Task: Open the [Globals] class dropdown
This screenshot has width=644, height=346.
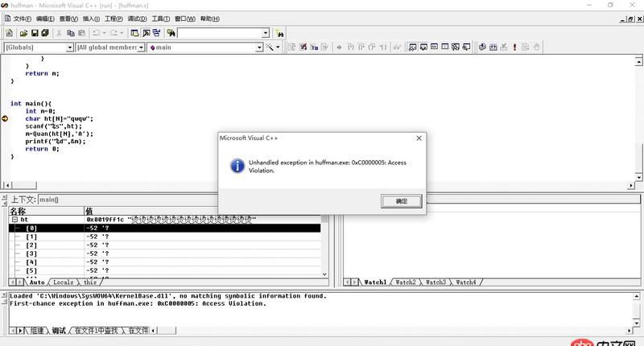Action: tap(69, 47)
